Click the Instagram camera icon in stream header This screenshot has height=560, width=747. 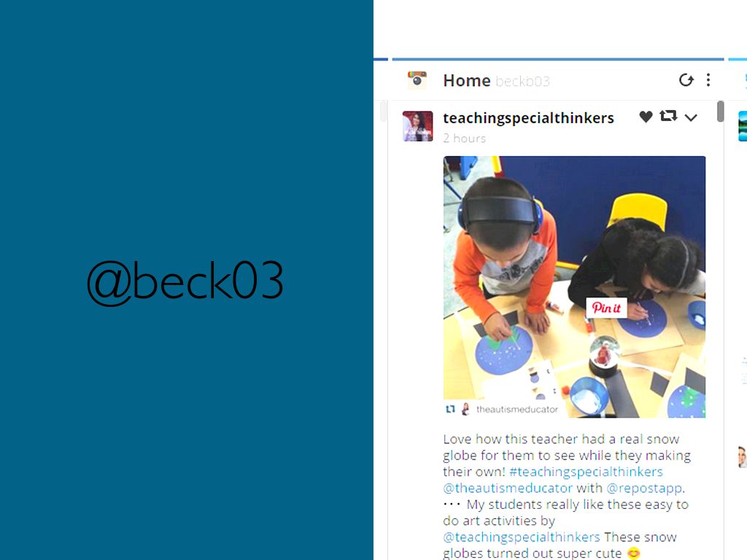pyautogui.click(x=417, y=80)
